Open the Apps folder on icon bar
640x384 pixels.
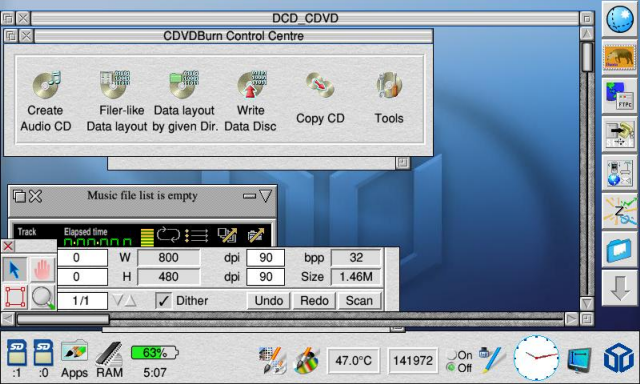tap(74, 358)
